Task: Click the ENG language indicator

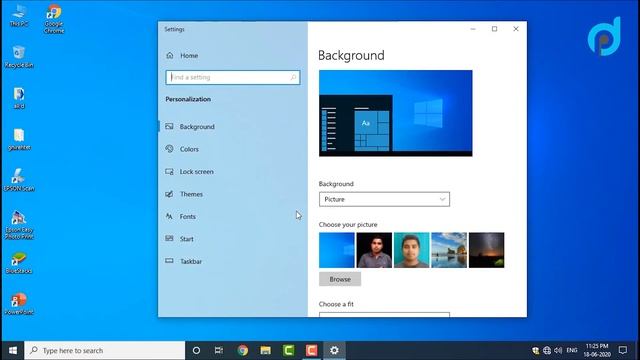Action: 572,350
